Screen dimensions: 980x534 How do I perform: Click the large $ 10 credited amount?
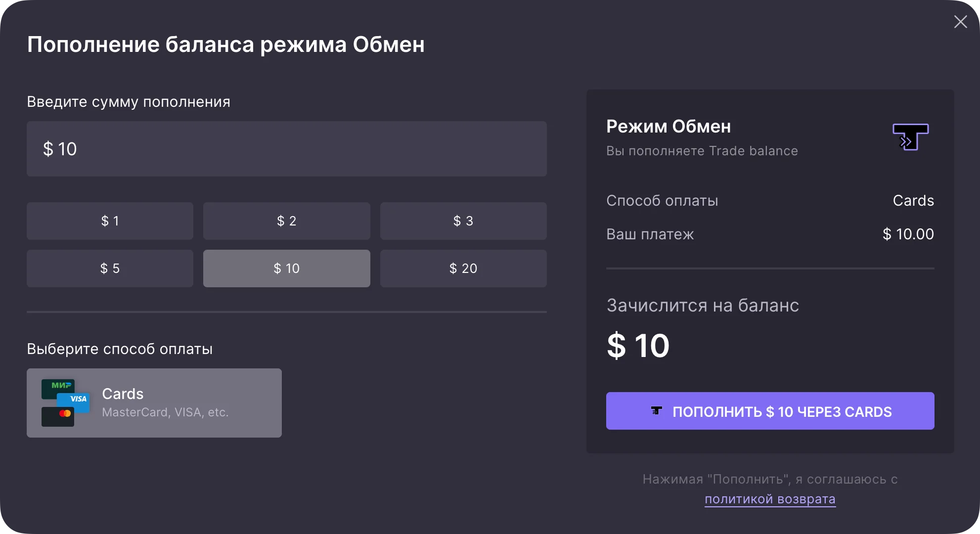638,346
